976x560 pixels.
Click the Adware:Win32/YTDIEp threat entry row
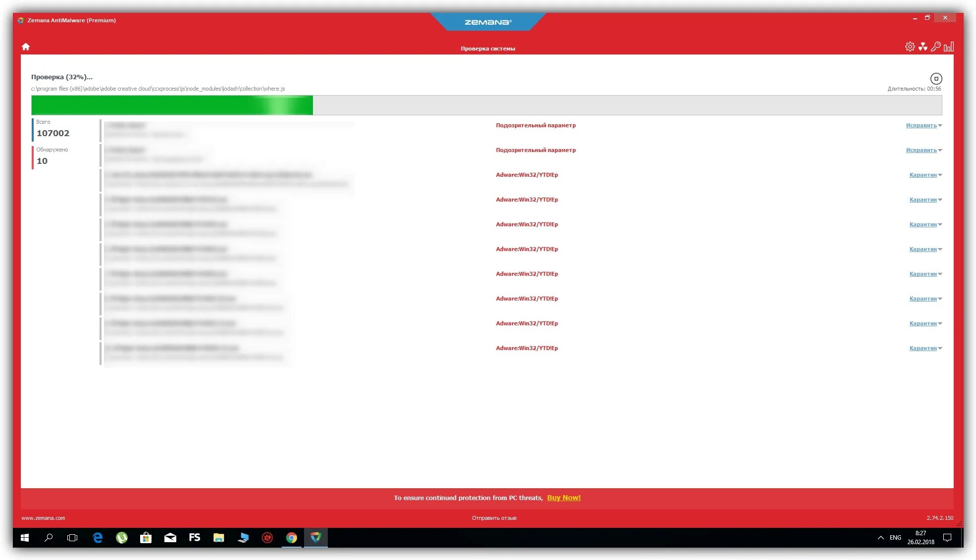point(526,174)
